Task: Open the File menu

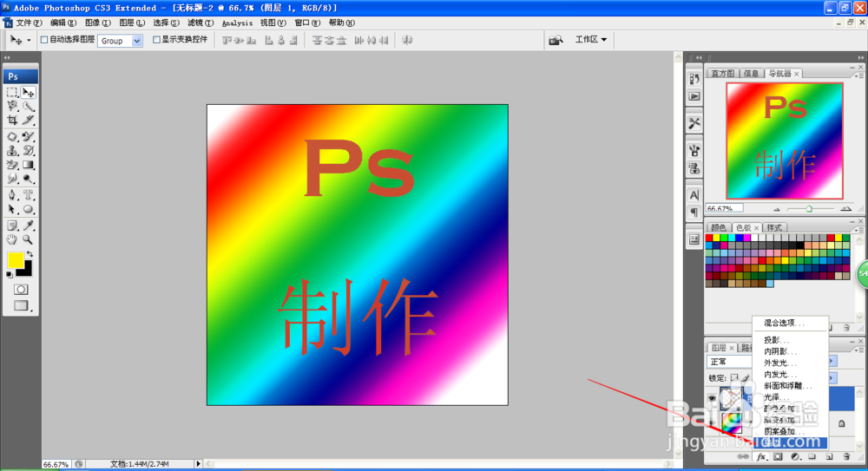Action: coord(29,23)
